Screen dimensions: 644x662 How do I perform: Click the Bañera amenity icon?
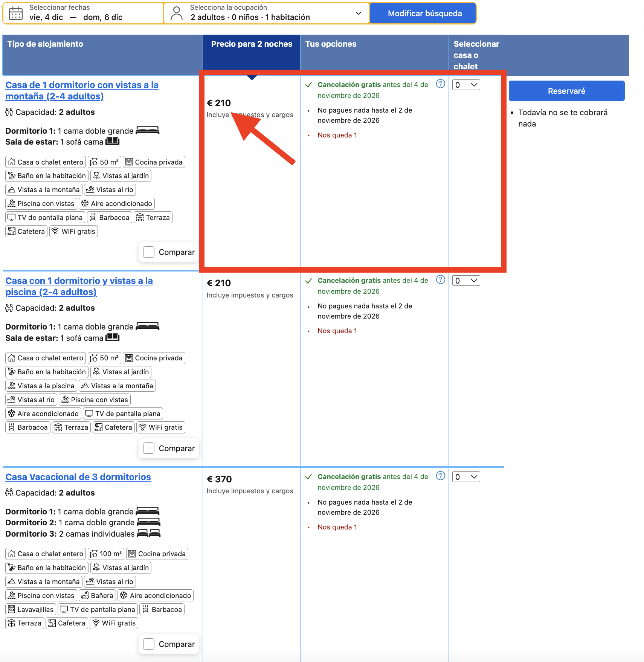point(85,595)
